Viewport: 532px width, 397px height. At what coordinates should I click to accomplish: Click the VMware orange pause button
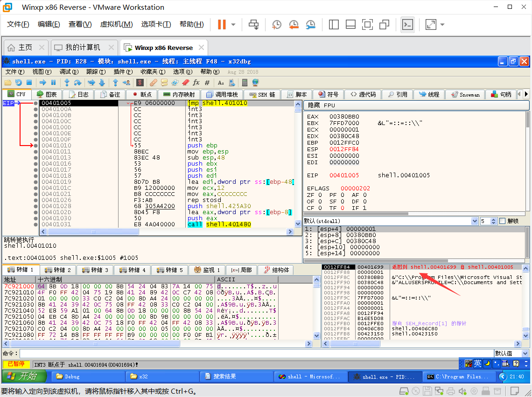point(222,24)
